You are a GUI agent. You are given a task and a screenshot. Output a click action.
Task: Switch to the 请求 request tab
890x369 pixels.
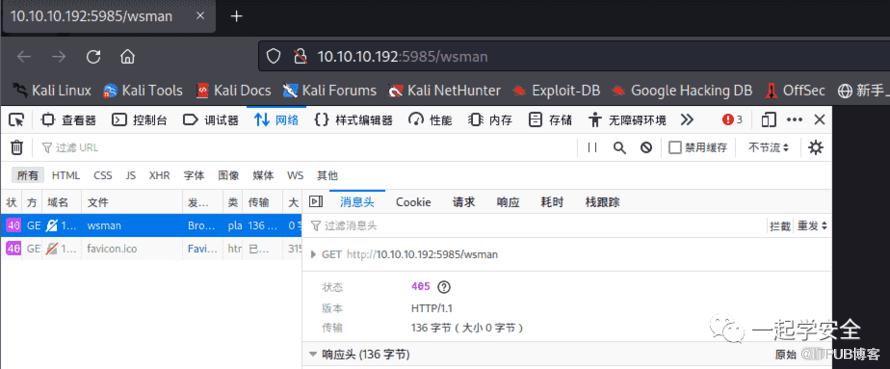click(x=464, y=202)
